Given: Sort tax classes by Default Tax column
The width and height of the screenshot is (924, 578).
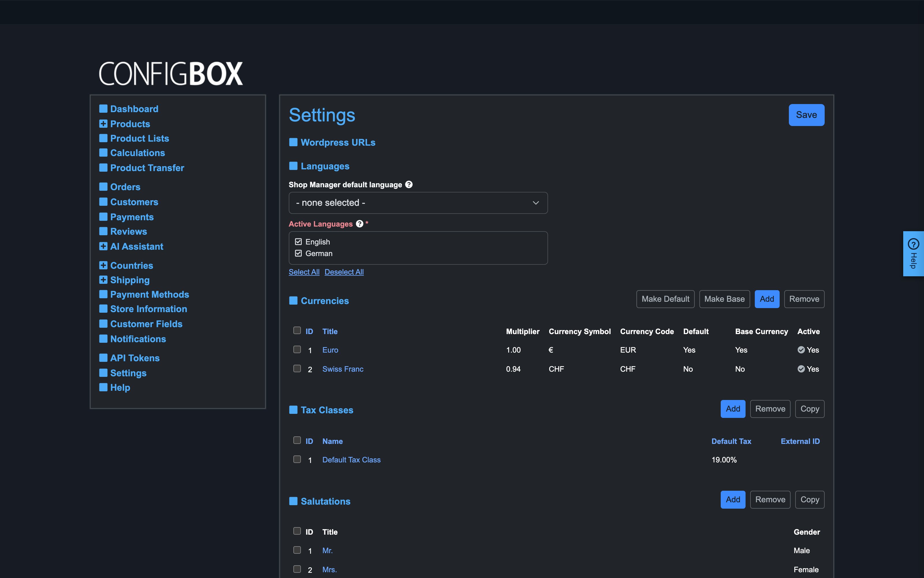Looking at the screenshot, I should (731, 441).
